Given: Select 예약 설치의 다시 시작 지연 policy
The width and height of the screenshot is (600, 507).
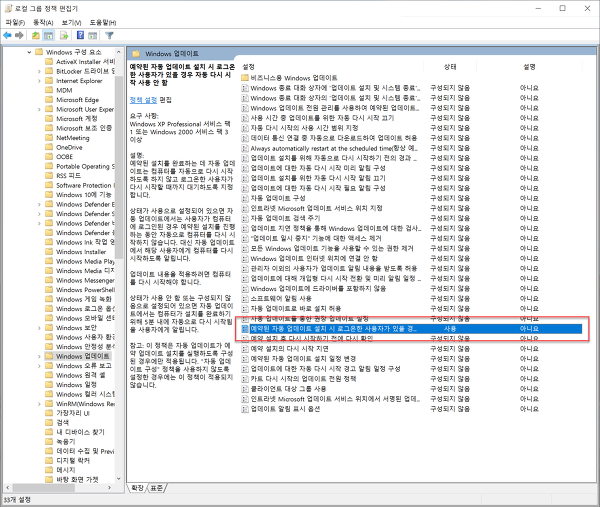Looking at the screenshot, I should point(289,349).
